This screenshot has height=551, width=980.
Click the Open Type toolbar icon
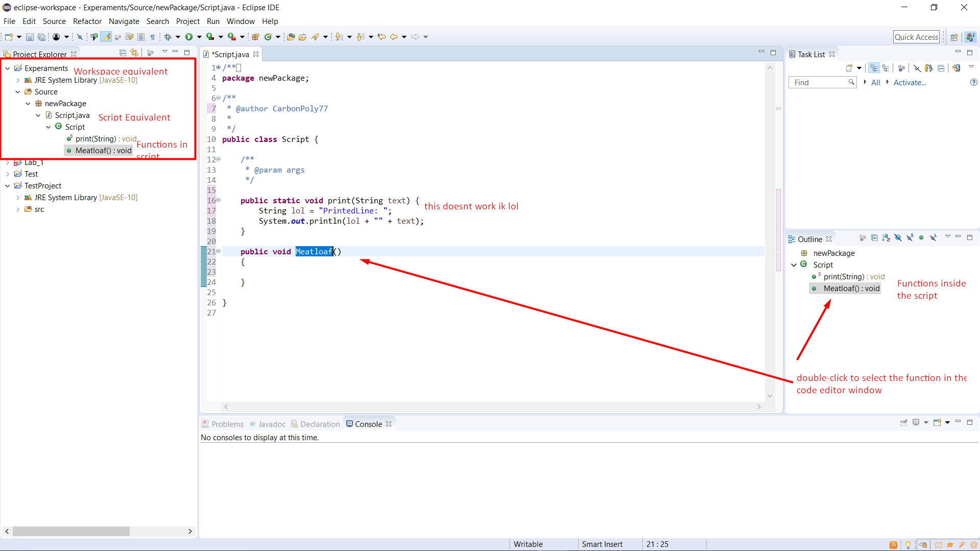point(291,37)
